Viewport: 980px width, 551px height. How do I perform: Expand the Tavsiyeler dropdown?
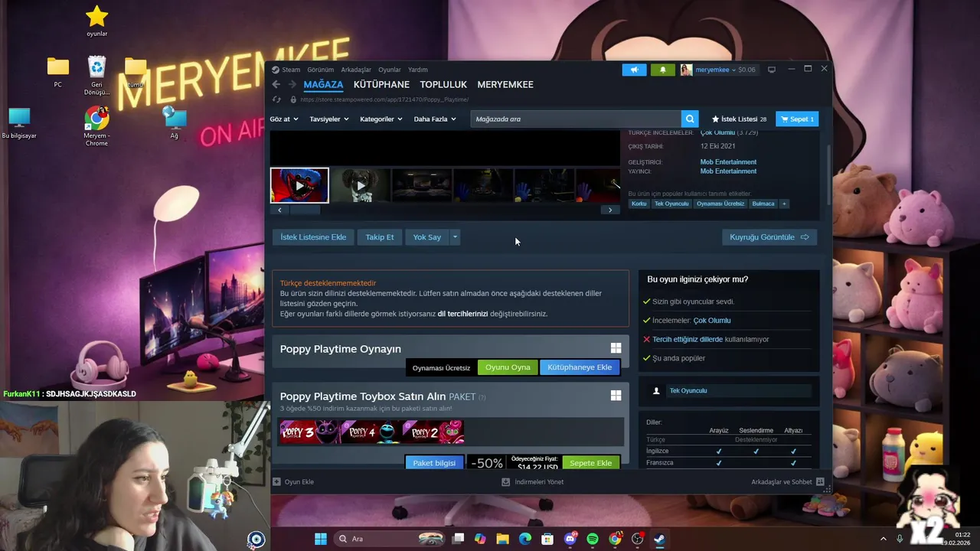tap(329, 119)
